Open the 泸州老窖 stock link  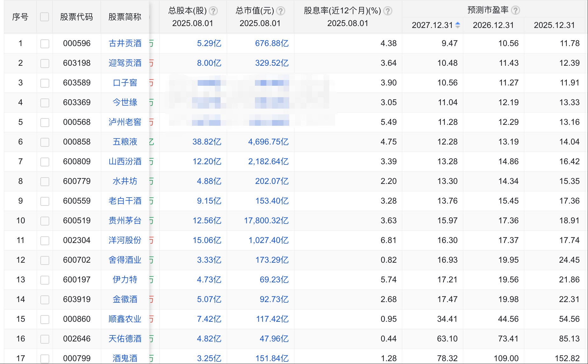point(125,122)
